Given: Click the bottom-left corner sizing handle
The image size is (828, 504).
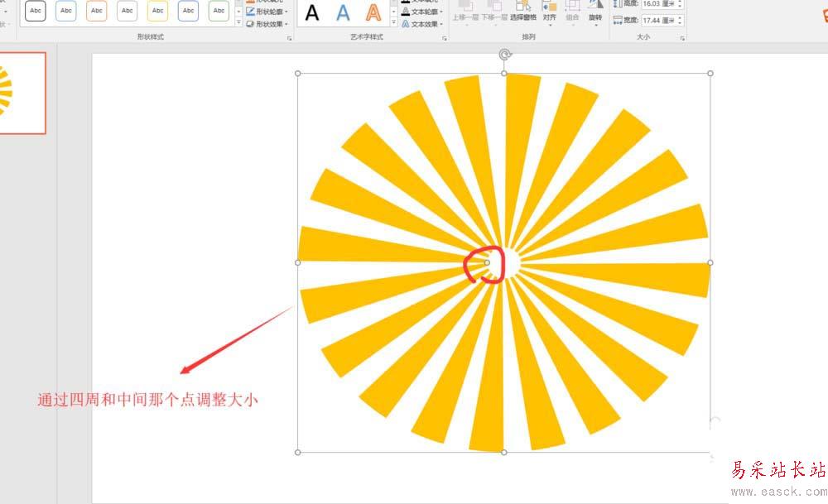Looking at the screenshot, I should pyautogui.click(x=298, y=453).
